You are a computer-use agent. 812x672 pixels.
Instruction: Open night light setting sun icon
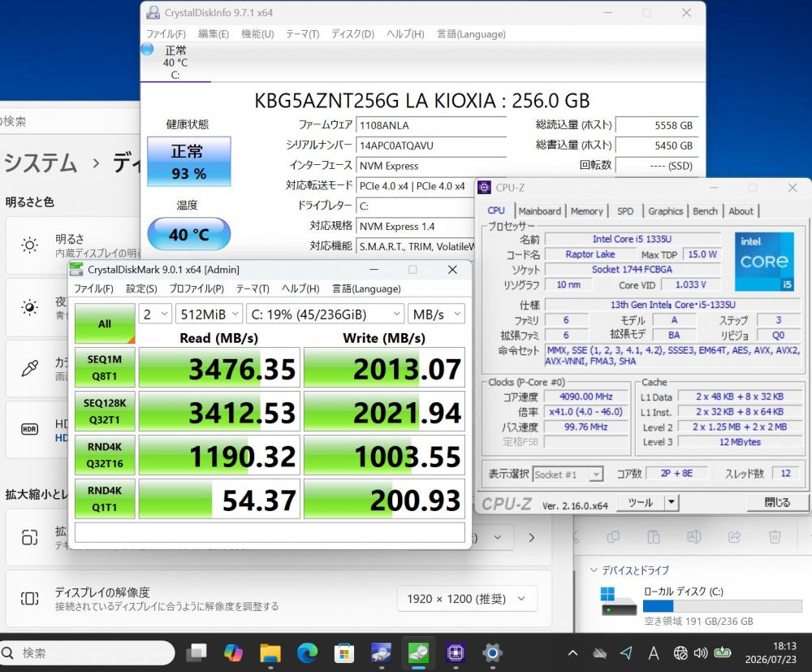[29, 306]
